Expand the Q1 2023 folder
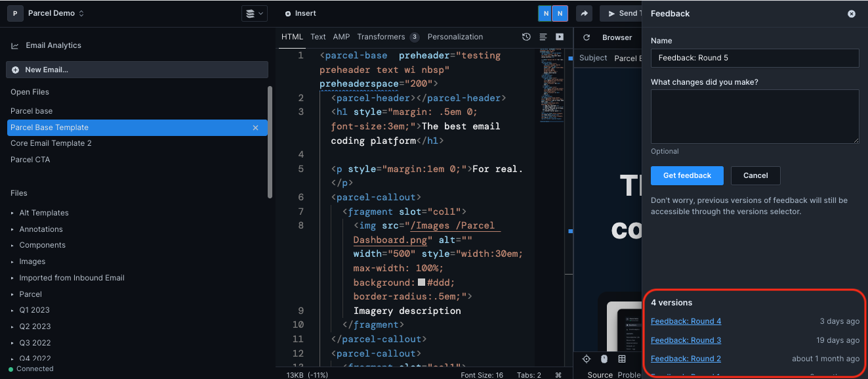Image resolution: width=868 pixels, height=379 pixels. pos(30,310)
